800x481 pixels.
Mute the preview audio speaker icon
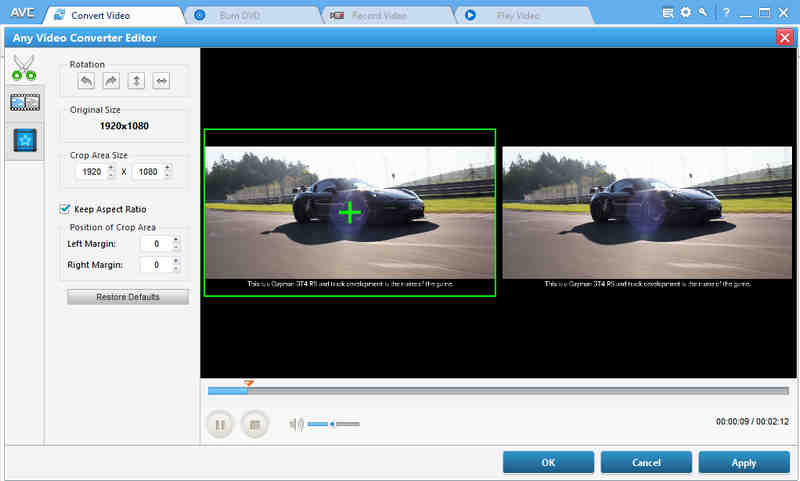[296, 424]
